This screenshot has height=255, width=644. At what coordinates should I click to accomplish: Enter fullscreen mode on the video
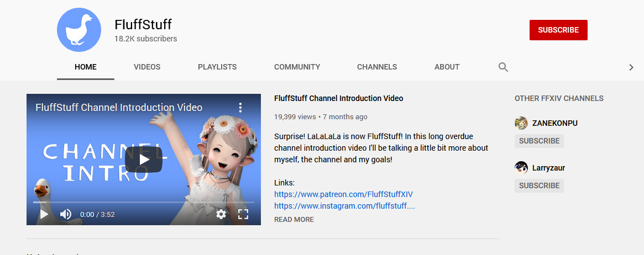tap(243, 214)
